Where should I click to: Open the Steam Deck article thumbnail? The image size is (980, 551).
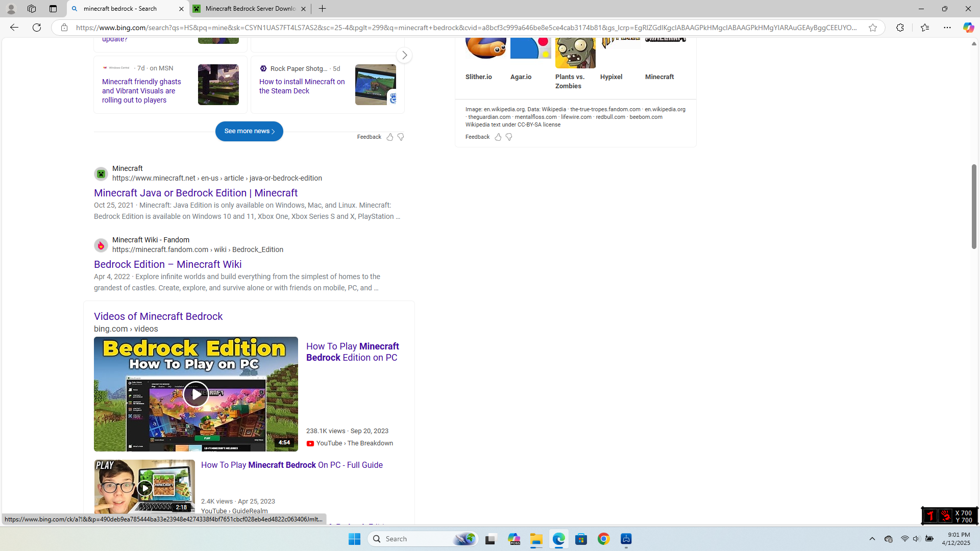pos(376,85)
